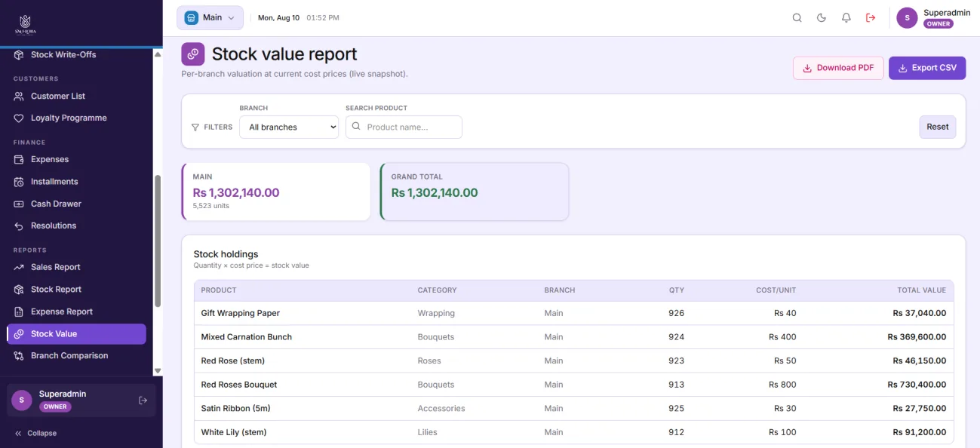This screenshot has height=448, width=980.
Task: Open Resolutions menu item
Action: (54, 226)
